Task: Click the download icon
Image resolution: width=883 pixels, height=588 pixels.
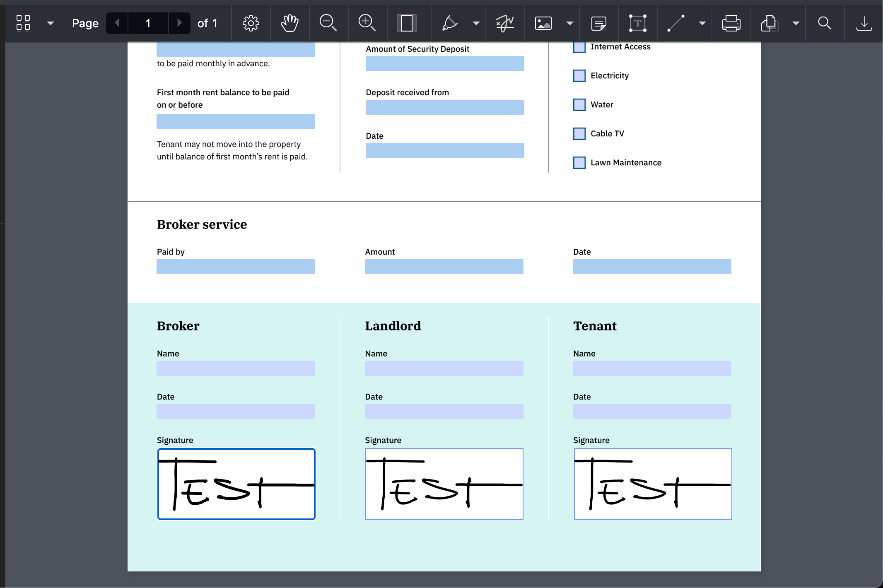Action: [x=864, y=23]
